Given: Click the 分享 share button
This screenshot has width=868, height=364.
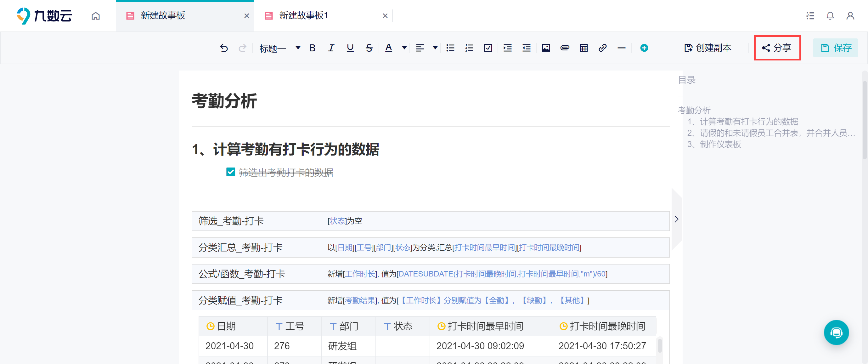Looking at the screenshot, I should coord(777,48).
